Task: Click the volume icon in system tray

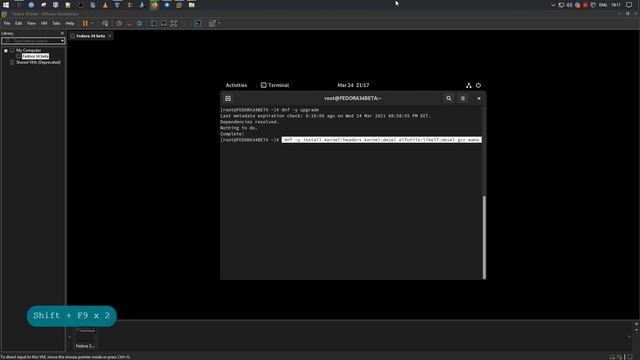Action: tap(569, 5)
